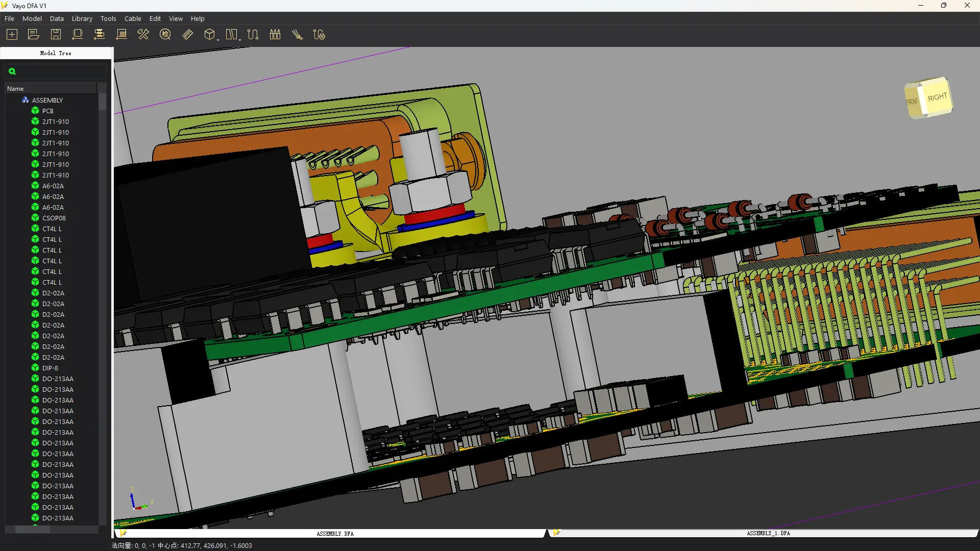
Task: Select the CSOP08 component in tree
Action: click(54, 218)
